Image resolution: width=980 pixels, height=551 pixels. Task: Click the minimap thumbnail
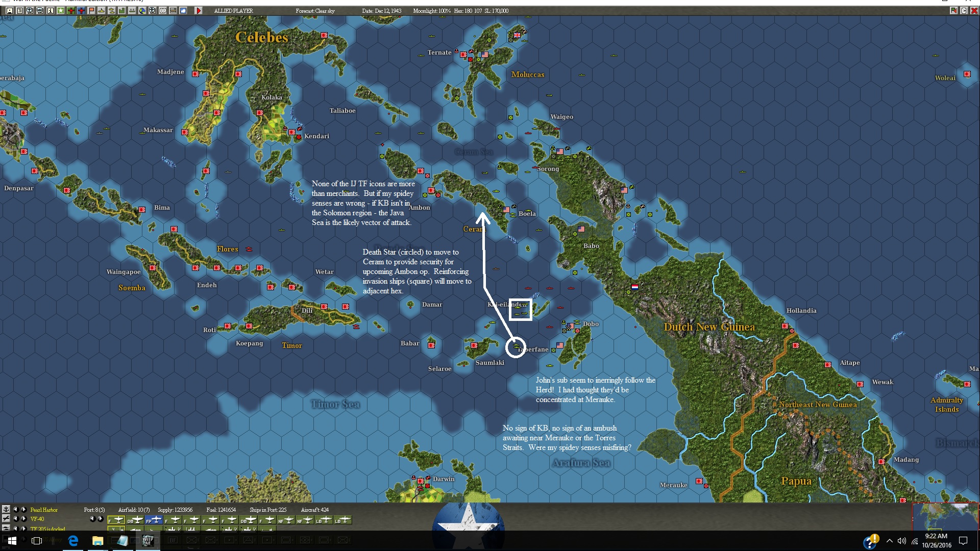coord(945,516)
